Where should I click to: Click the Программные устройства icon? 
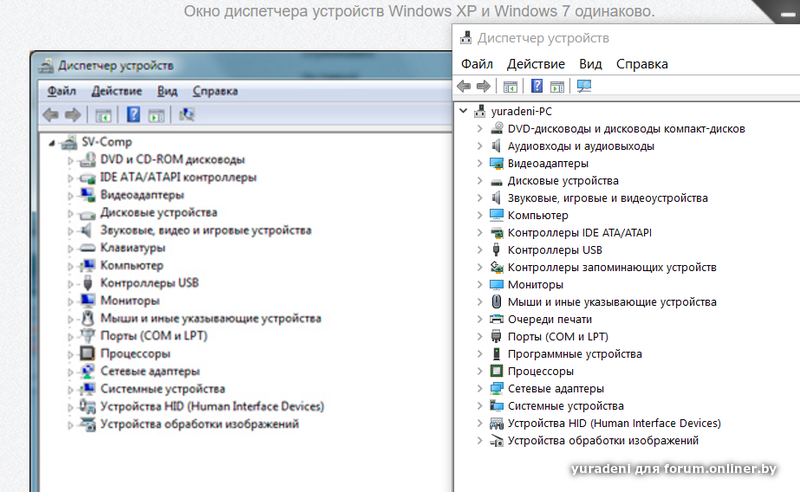coord(496,354)
